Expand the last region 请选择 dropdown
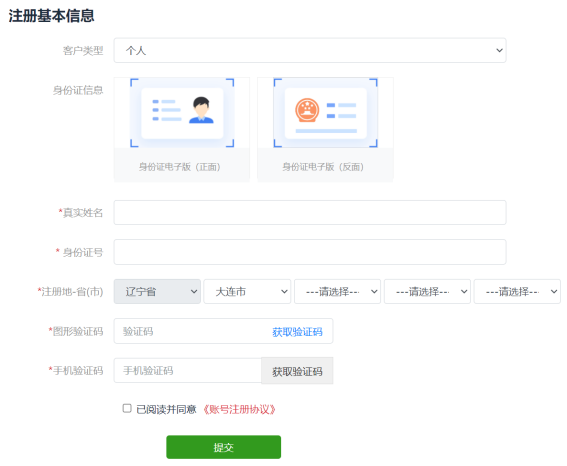567x466 pixels. (517, 291)
